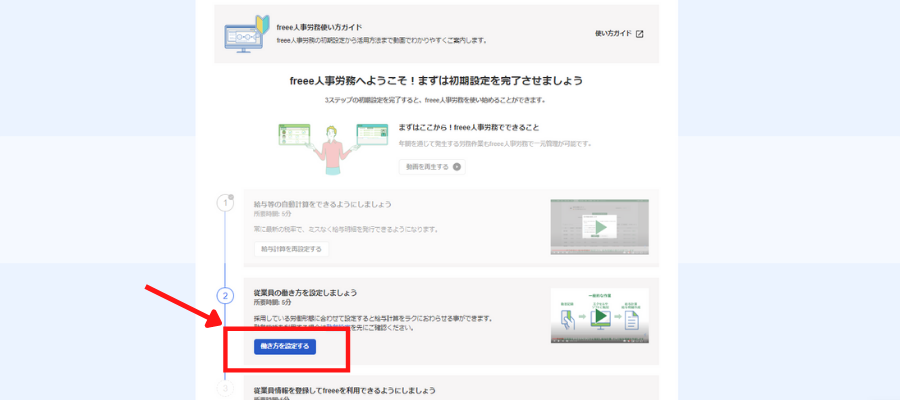This screenshot has height=400, width=900.
Task: Open the 使い方ガイド link
Action: click(x=614, y=34)
